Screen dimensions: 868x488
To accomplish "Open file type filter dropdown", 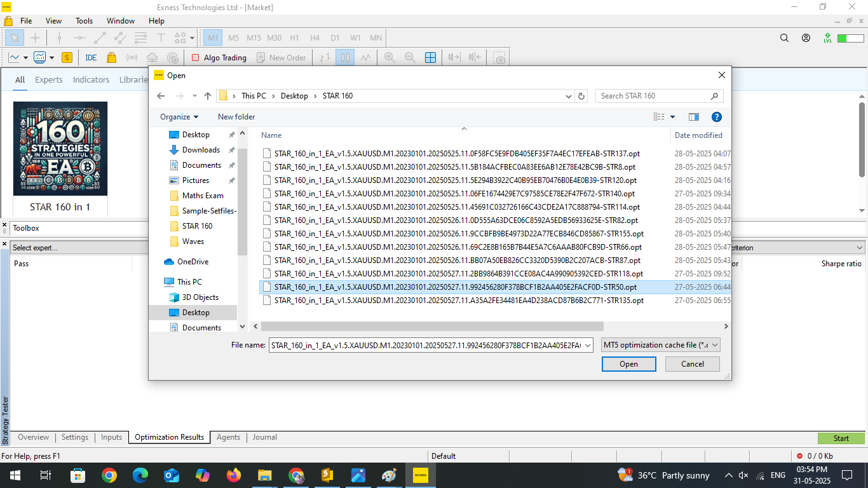I will point(661,345).
